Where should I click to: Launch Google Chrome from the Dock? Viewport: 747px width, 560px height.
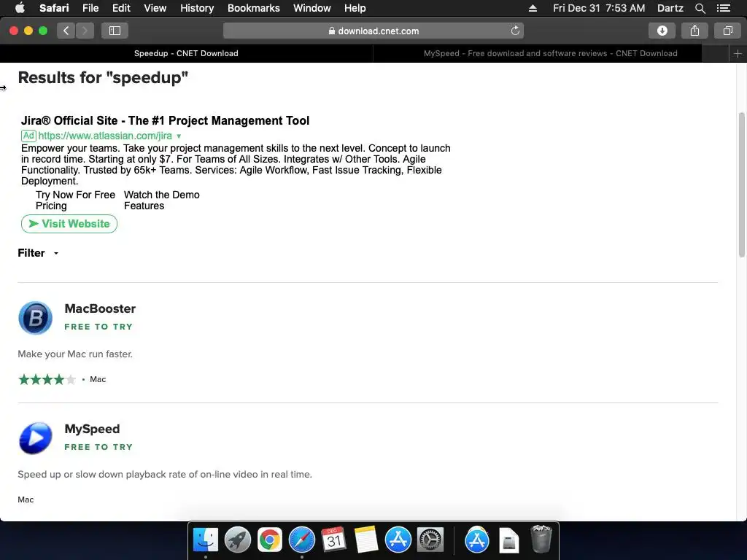270,540
